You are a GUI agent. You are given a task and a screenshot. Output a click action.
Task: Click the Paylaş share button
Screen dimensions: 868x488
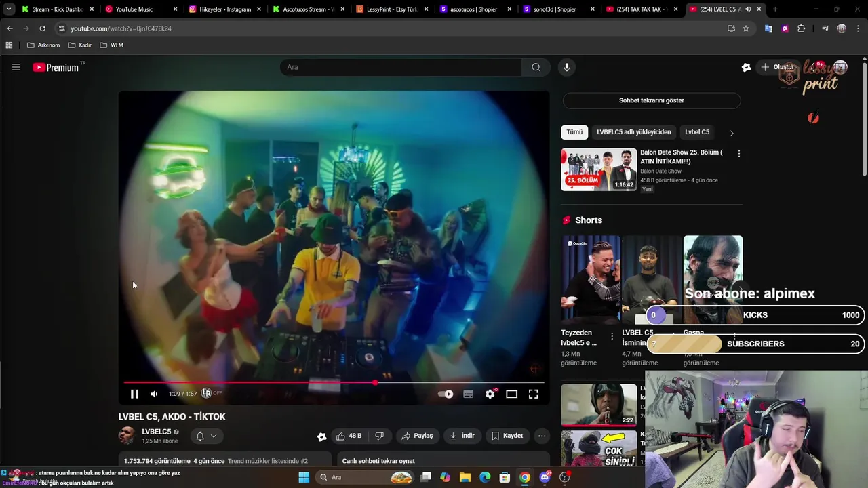[x=416, y=436]
